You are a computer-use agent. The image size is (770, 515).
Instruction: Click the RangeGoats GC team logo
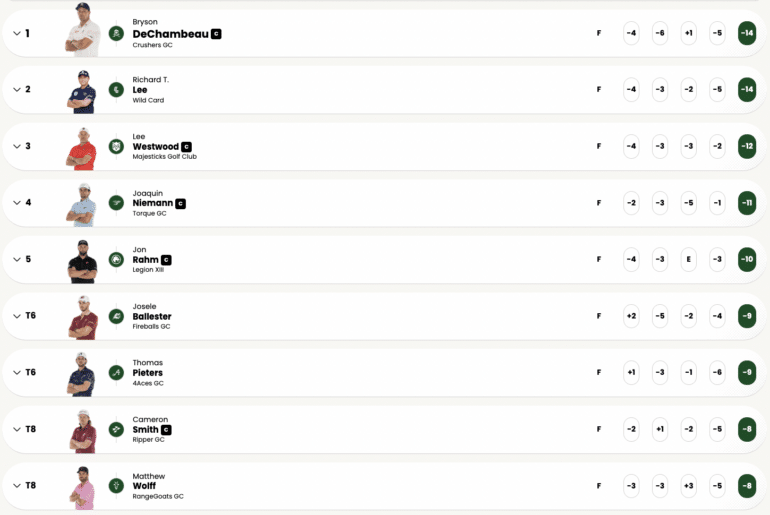point(116,485)
